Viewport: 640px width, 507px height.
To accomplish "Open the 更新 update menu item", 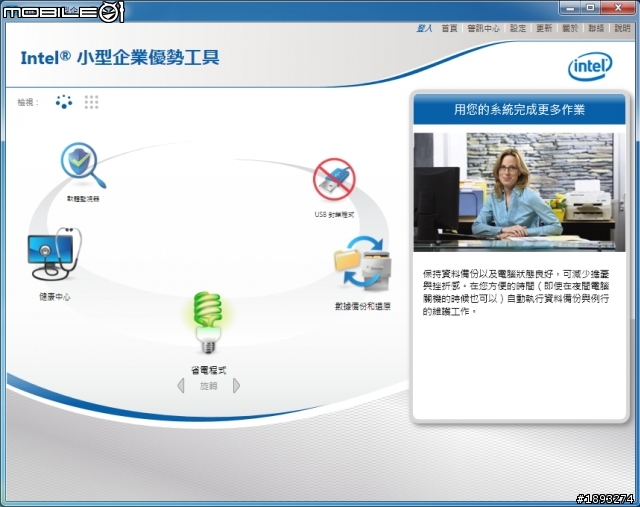I will click(544, 28).
